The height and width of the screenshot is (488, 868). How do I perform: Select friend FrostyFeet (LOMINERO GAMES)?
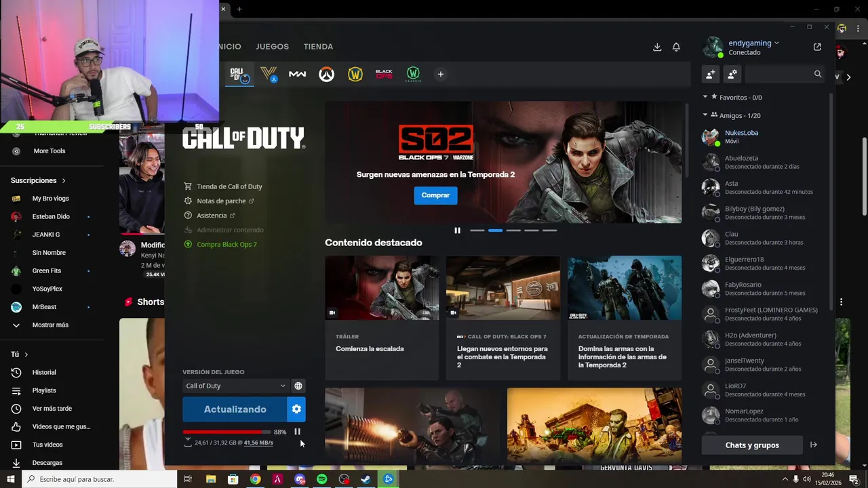click(x=764, y=314)
